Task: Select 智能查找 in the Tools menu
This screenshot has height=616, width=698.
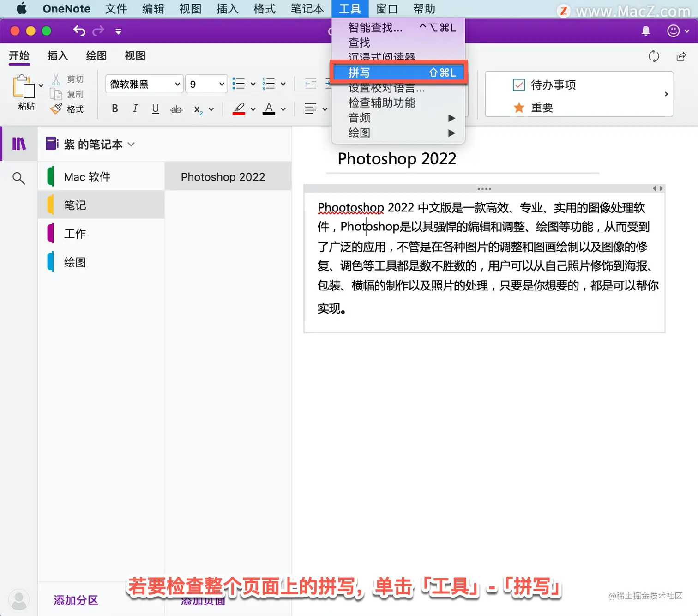Action: click(399, 28)
